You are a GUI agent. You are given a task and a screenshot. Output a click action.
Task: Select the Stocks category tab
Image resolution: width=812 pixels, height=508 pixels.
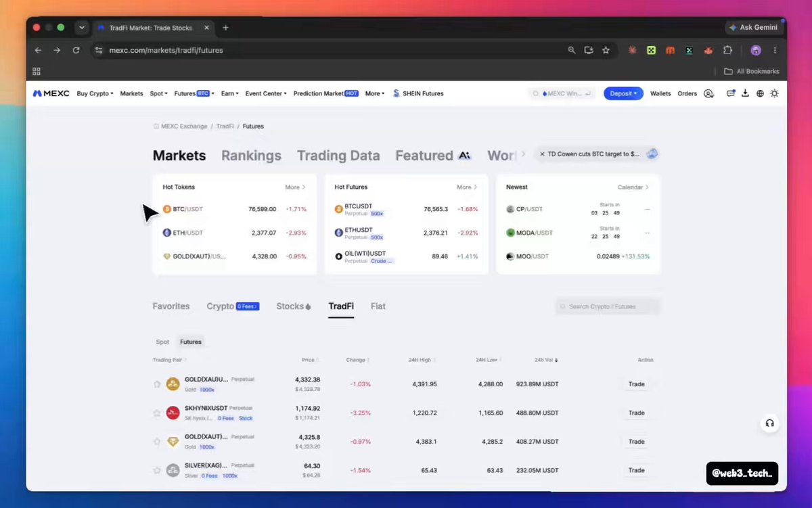294,306
